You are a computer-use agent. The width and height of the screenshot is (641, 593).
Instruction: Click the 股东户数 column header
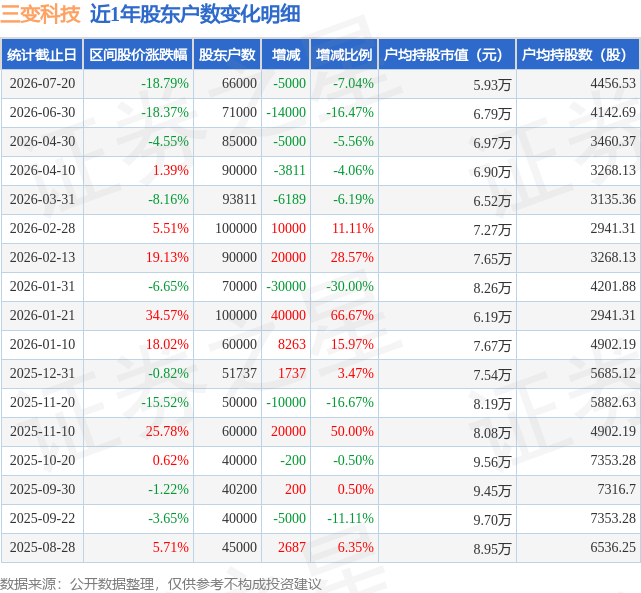click(x=227, y=54)
